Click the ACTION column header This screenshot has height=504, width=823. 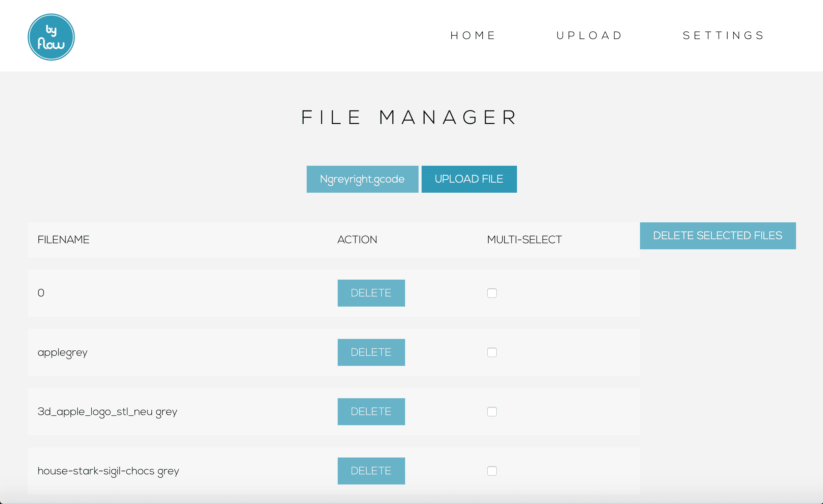(357, 240)
